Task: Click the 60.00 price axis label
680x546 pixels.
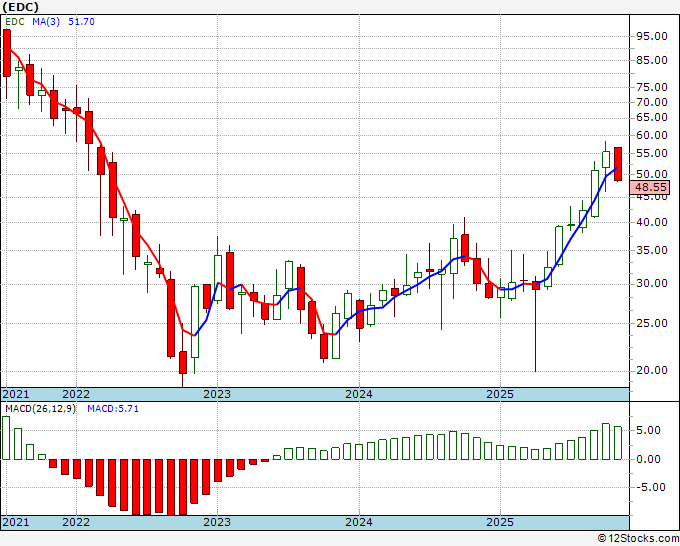Action: [x=651, y=135]
